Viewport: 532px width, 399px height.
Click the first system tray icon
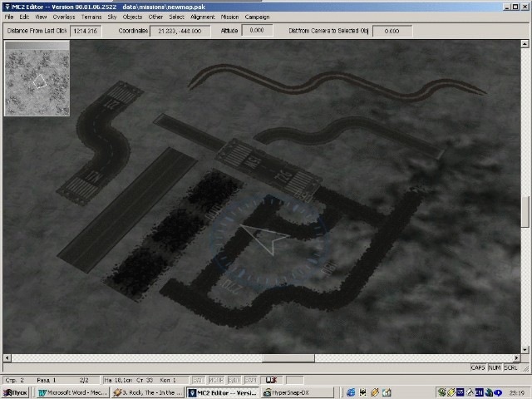(441, 392)
